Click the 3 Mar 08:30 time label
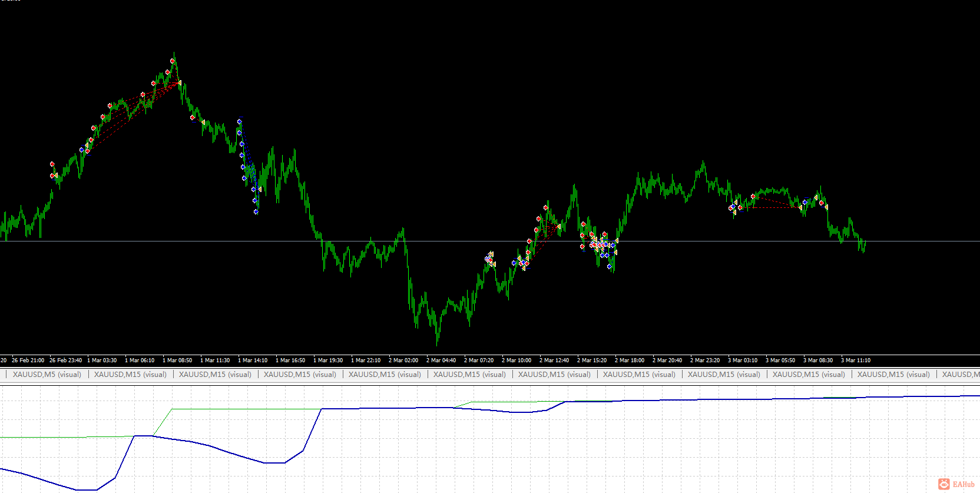The image size is (980, 493). [x=818, y=360]
